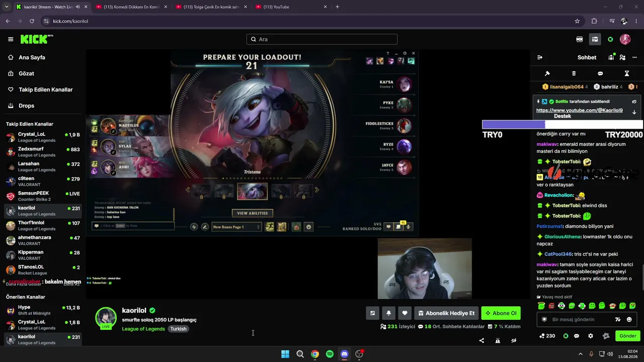Share the stream via share icon
644x362 pixels.
(481, 340)
